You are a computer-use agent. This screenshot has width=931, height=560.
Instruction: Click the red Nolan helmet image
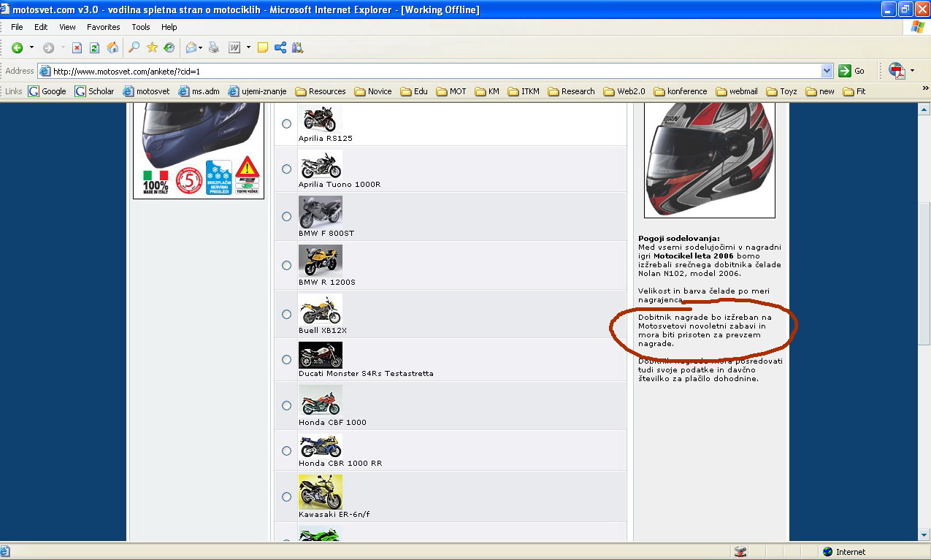click(x=709, y=159)
